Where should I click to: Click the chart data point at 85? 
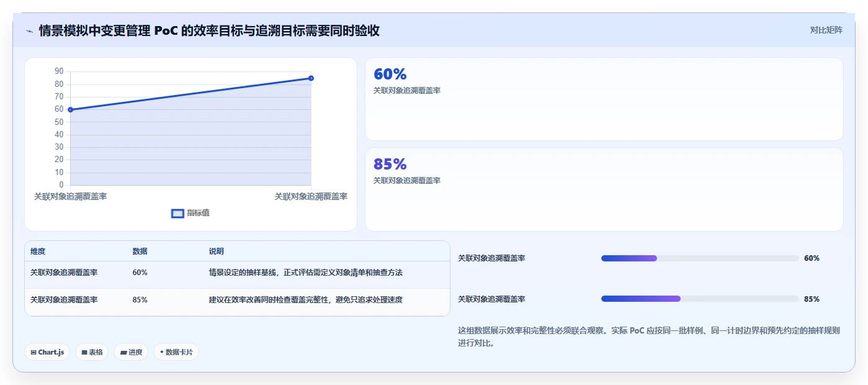tap(311, 78)
